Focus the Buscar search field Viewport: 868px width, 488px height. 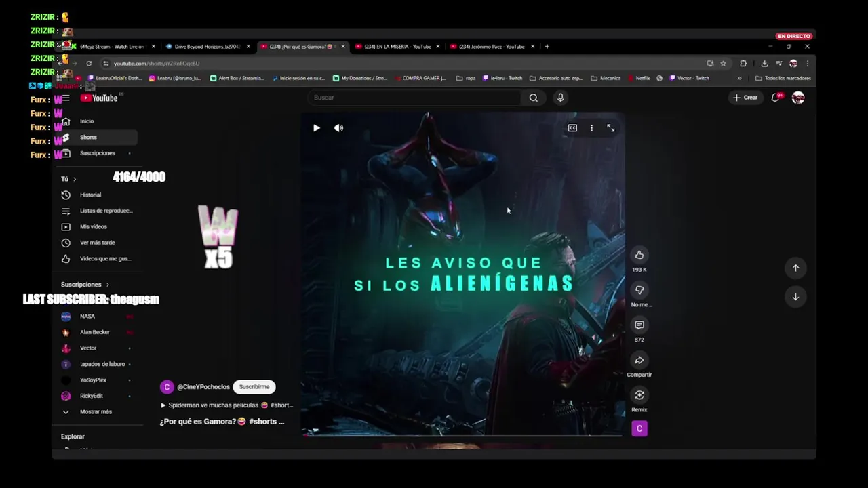[415, 98]
